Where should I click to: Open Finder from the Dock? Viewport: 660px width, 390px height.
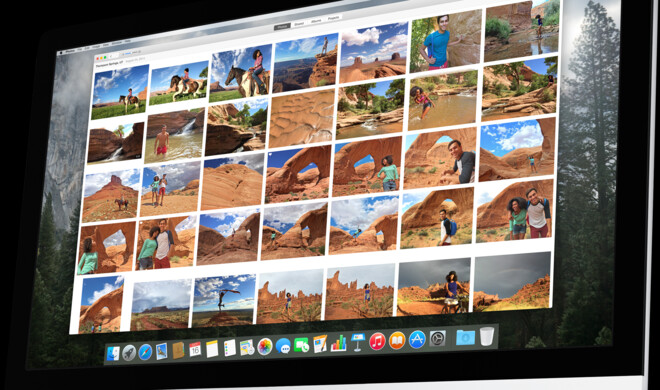coord(112,354)
